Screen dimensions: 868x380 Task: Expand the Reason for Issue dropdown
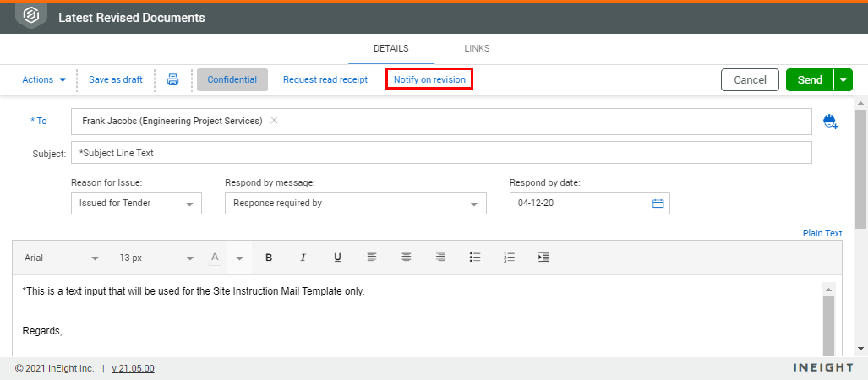[136, 204]
